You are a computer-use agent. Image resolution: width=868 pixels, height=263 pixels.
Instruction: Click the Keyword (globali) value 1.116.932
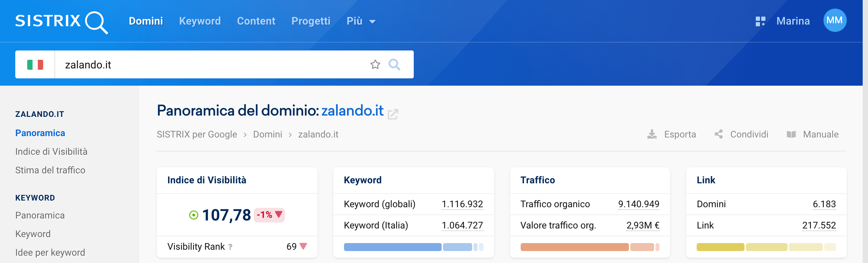[x=462, y=204]
